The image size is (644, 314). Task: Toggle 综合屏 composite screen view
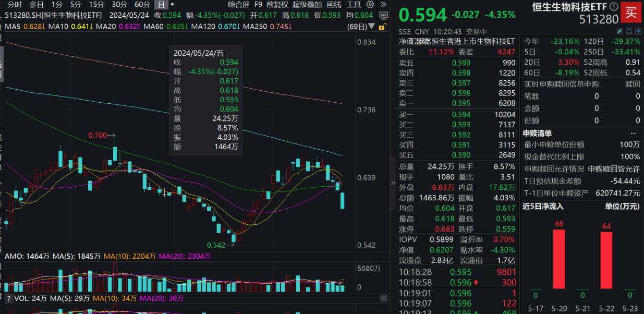click(239, 5)
